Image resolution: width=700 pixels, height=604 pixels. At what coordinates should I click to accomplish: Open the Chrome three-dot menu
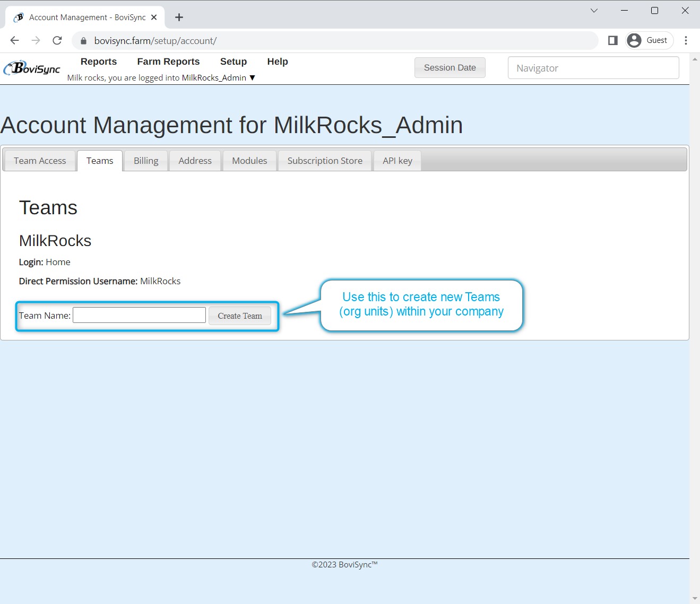(686, 40)
